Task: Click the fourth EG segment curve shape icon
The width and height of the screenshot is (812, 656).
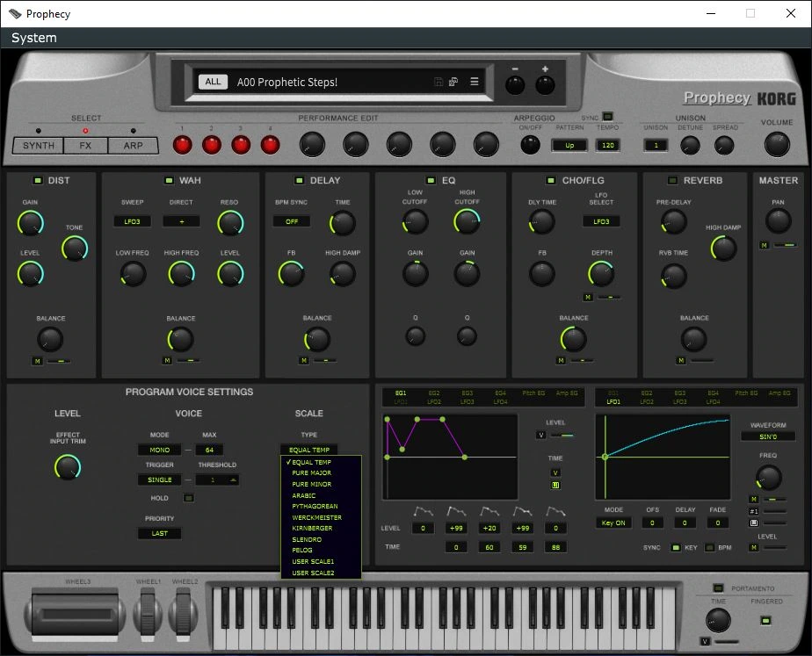Action: point(523,512)
